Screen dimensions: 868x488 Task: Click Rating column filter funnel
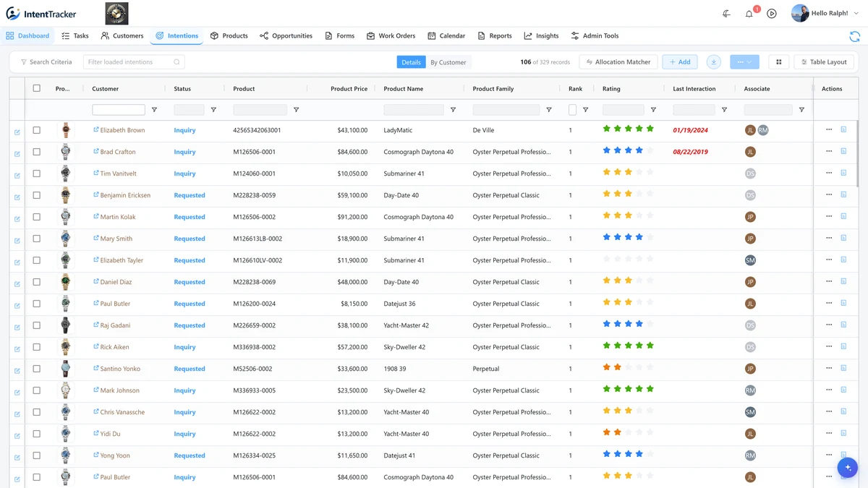click(653, 110)
